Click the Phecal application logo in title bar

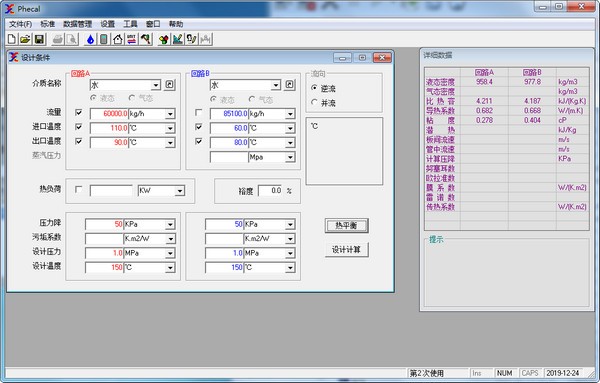tap(10, 8)
